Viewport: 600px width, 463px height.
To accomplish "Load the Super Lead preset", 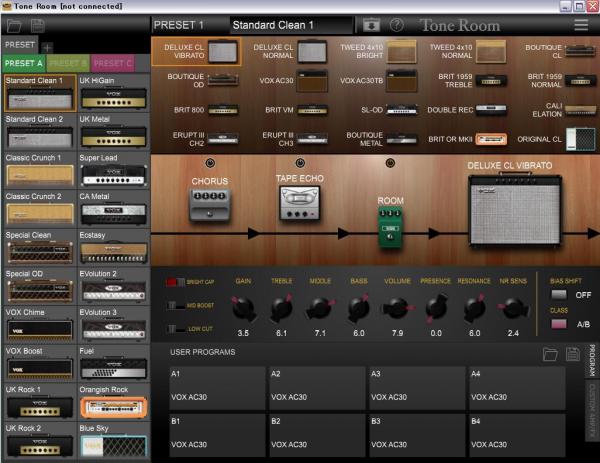I will pos(113,170).
